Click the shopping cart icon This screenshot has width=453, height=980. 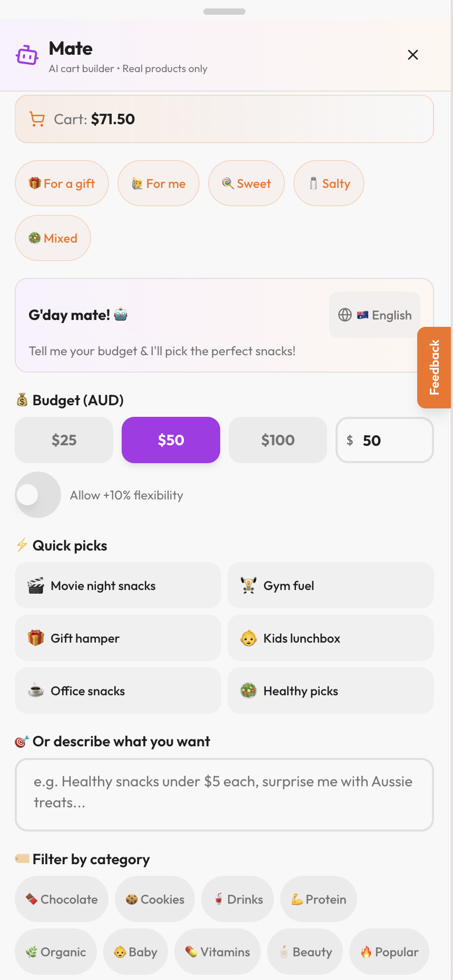tap(37, 119)
